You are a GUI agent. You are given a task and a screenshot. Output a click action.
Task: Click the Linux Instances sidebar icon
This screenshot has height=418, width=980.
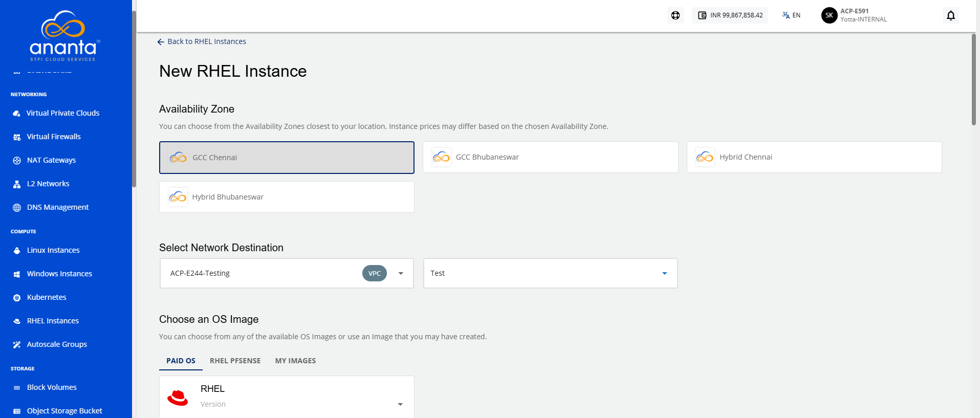click(x=17, y=251)
